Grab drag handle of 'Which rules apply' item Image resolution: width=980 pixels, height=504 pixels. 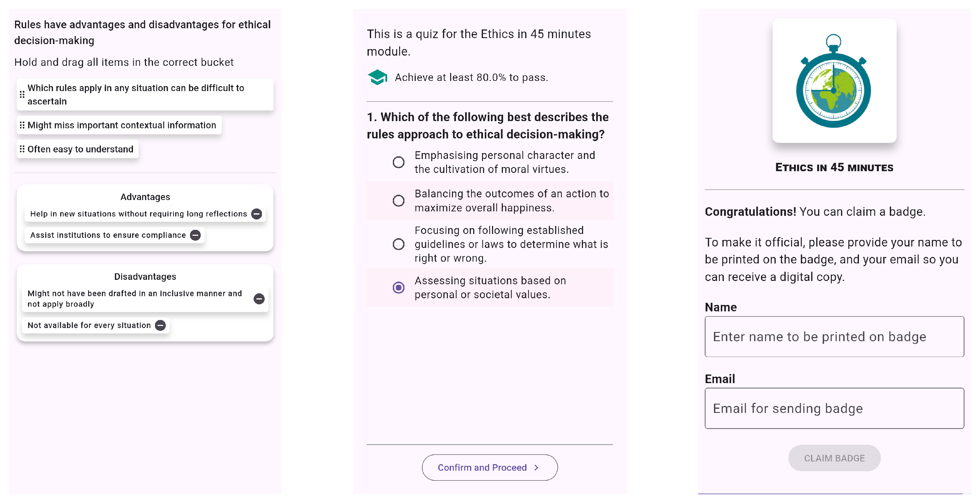22,94
